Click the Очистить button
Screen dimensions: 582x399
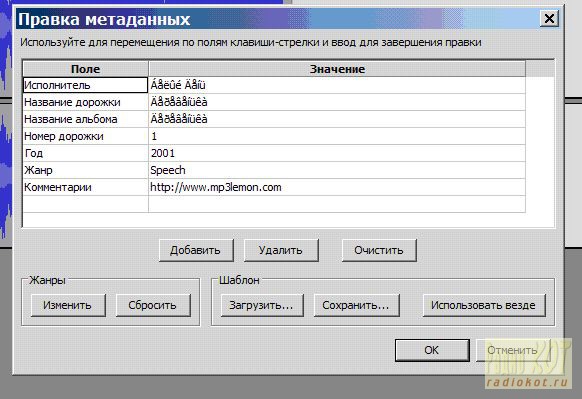tap(379, 251)
